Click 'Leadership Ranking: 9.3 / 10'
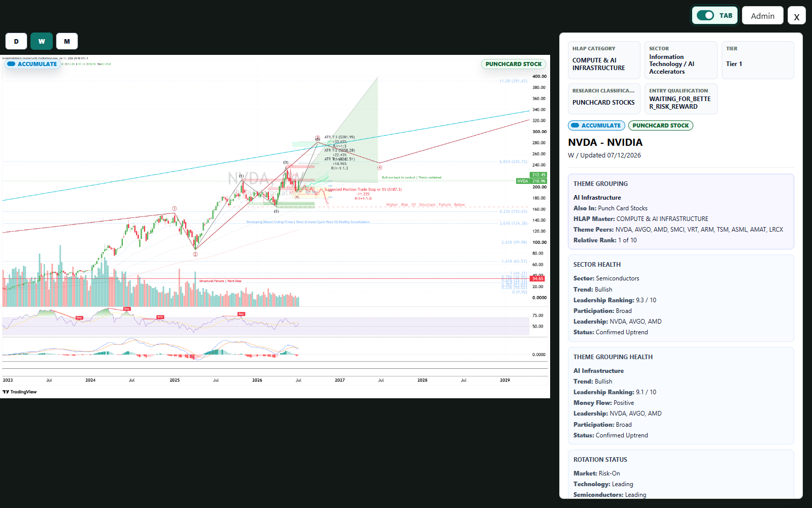812x508 pixels. 615,300
